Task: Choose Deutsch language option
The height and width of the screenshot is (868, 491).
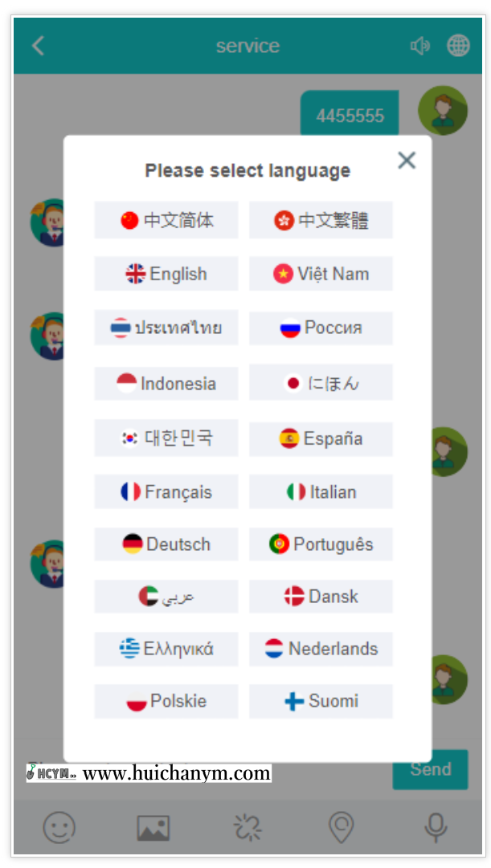Action: point(166,544)
